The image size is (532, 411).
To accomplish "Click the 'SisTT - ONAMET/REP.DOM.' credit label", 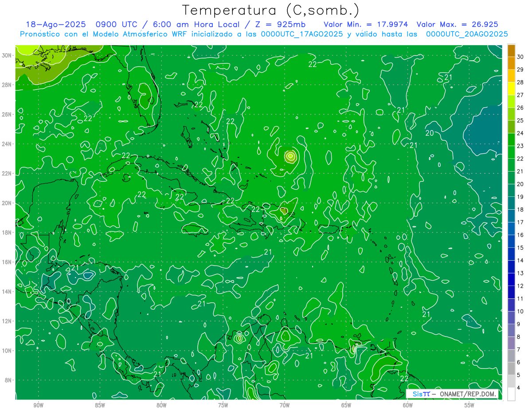I will (453, 394).
